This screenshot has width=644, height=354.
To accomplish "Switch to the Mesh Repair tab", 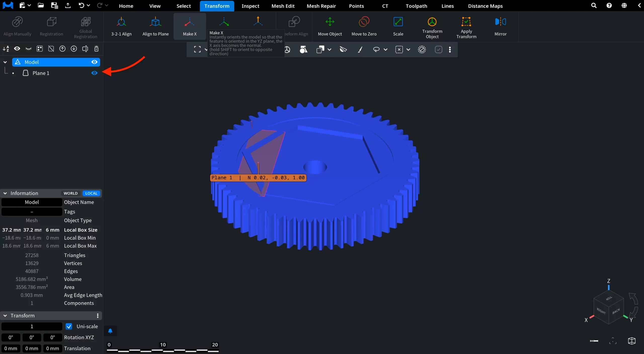I will click(321, 6).
